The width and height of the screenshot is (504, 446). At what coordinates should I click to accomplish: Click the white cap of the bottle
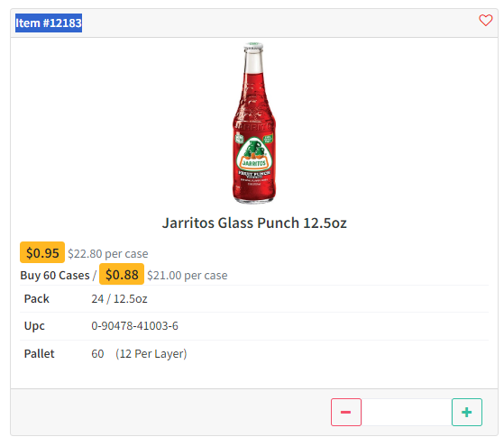253,47
